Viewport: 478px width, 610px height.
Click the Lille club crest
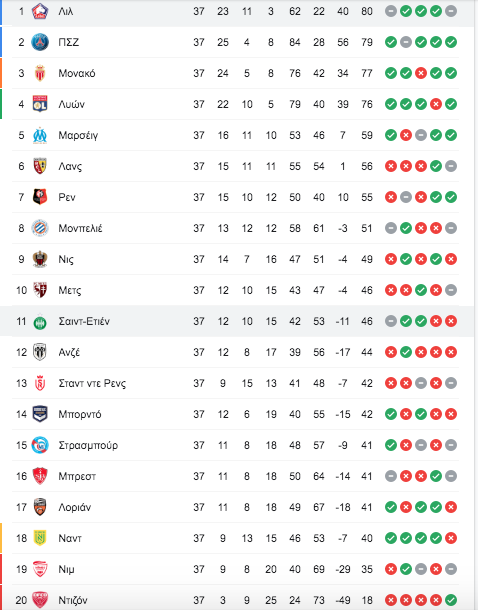click(x=40, y=11)
